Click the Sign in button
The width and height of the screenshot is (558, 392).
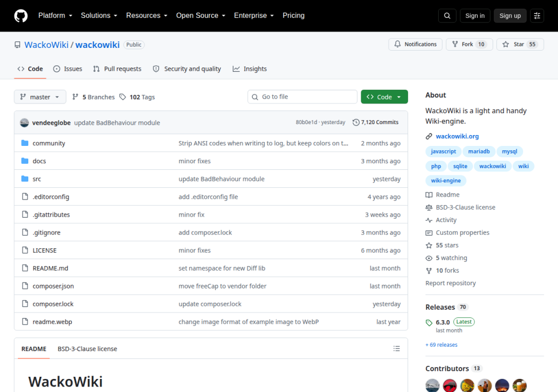pos(475,16)
